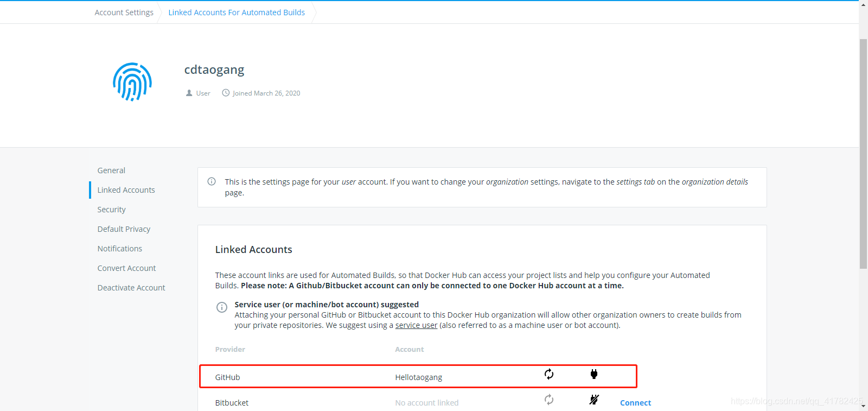Click the GitHub row refresh icon

(549, 374)
